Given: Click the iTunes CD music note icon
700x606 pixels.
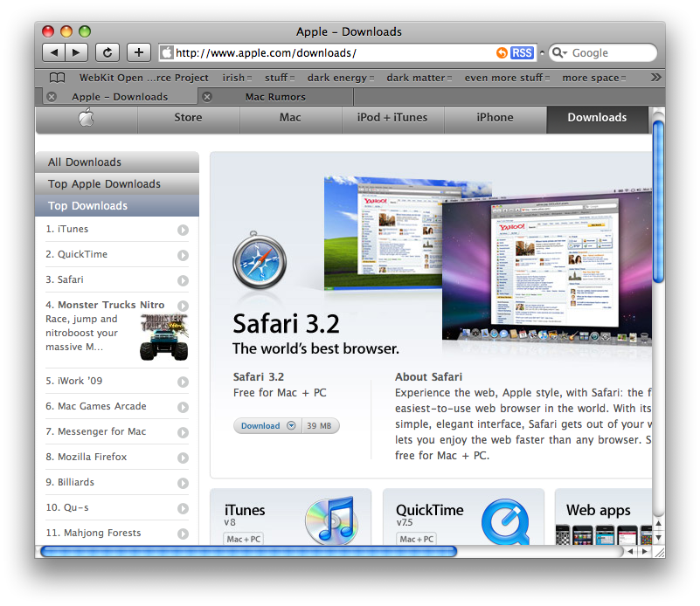Looking at the screenshot, I should [332, 520].
